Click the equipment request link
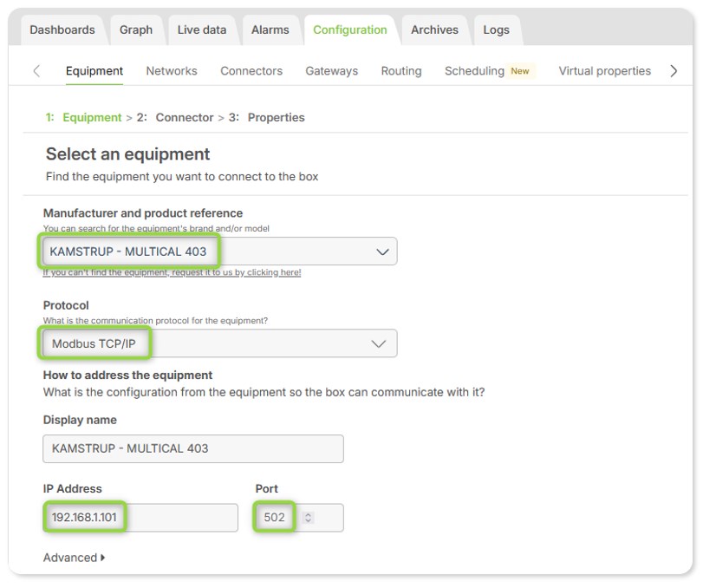Screen dimensions: 703x588 172,272
